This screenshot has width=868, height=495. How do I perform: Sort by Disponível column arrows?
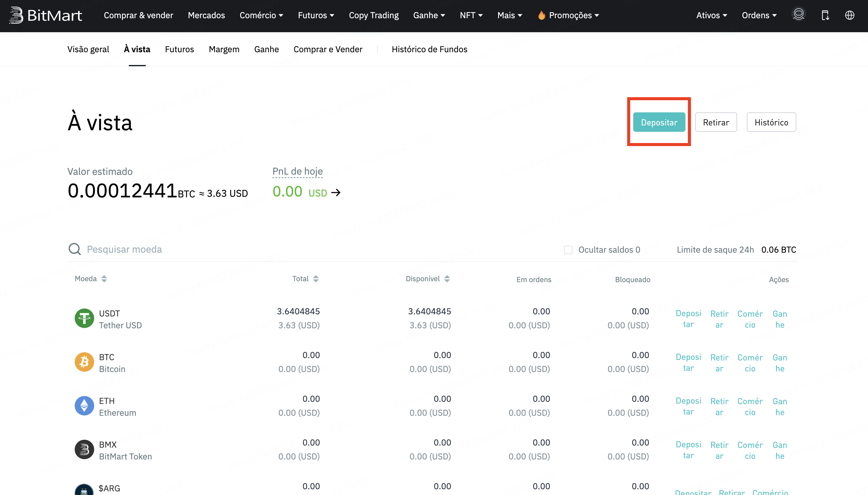(447, 279)
